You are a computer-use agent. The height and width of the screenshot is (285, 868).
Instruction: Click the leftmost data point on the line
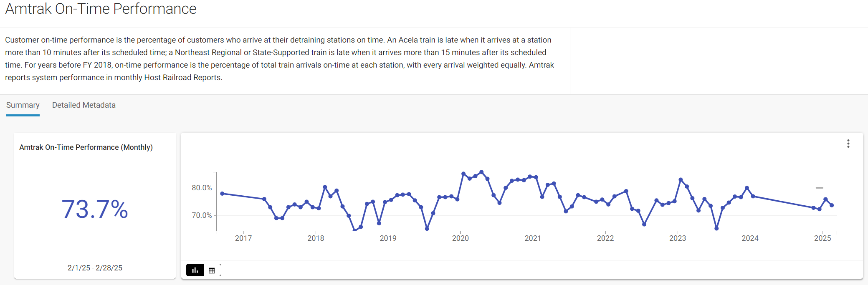223,194
